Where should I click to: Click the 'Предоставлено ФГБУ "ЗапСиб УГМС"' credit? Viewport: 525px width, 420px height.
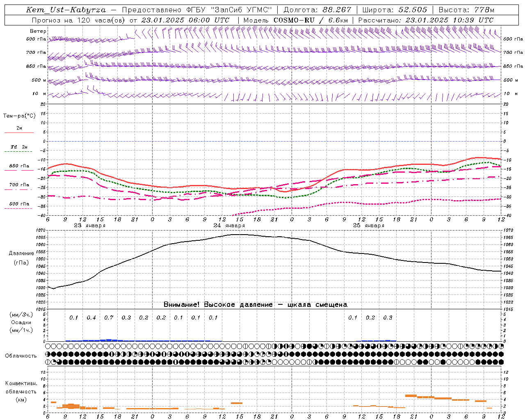(x=197, y=10)
